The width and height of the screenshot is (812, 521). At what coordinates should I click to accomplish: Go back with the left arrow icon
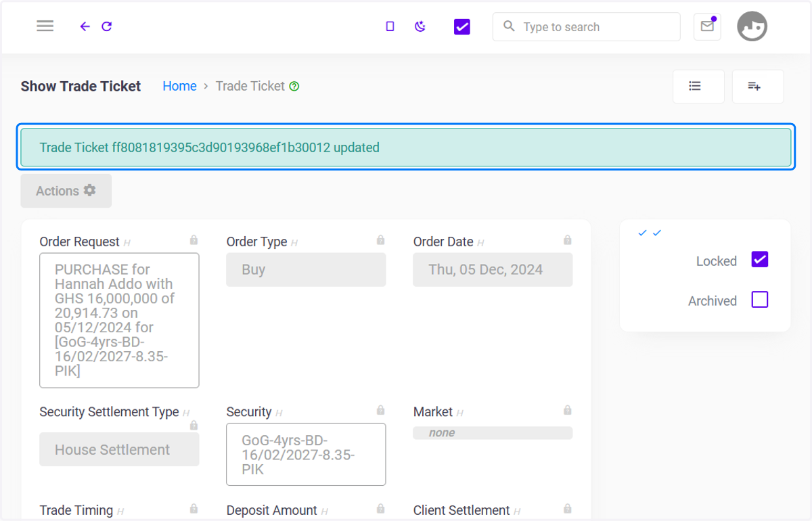click(85, 26)
